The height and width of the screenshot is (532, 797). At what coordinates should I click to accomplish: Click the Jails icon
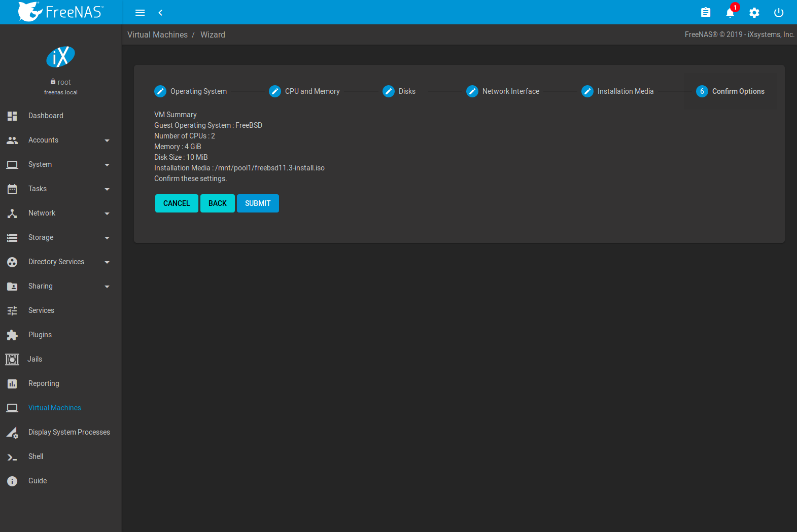pos(12,359)
